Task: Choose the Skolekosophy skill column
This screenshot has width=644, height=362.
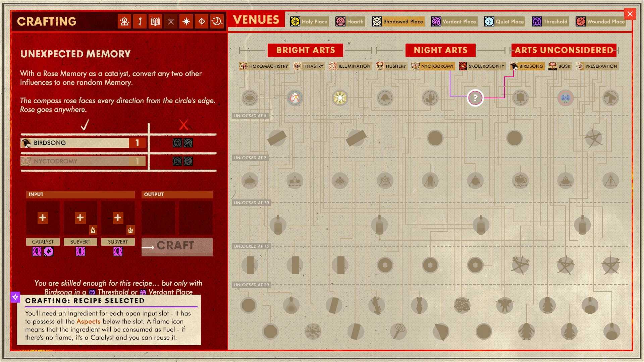Action: [x=482, y=66]
